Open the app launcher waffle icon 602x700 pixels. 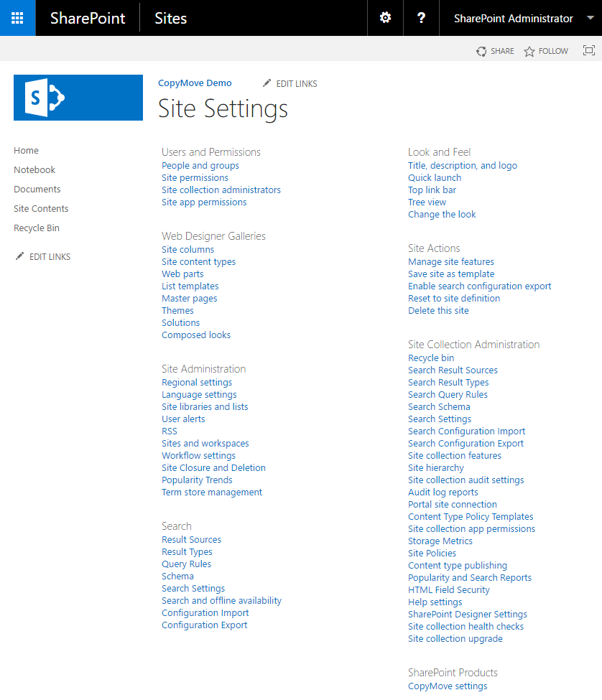[17, 17]
